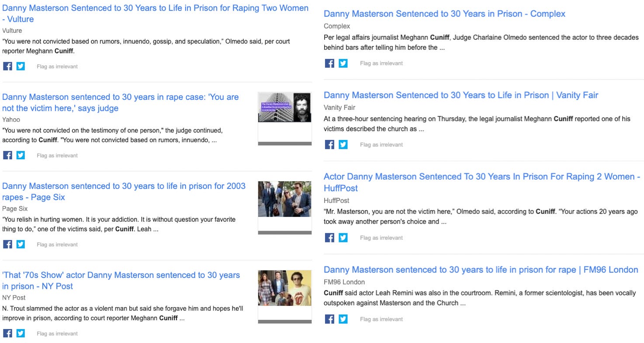Viewport: 644px width, 343px height.
Task: Click the Page Six snippet 'You relish in hurting women'
Action: (119, 224)
